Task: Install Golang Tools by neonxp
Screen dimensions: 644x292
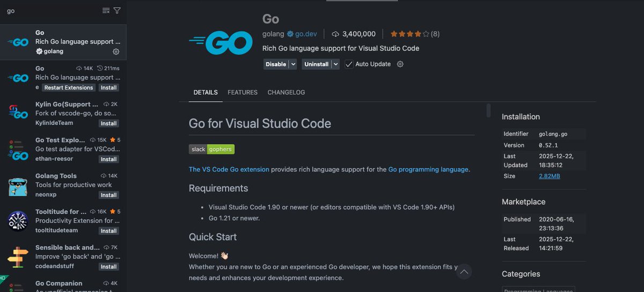Action: (x=108, y=195)
